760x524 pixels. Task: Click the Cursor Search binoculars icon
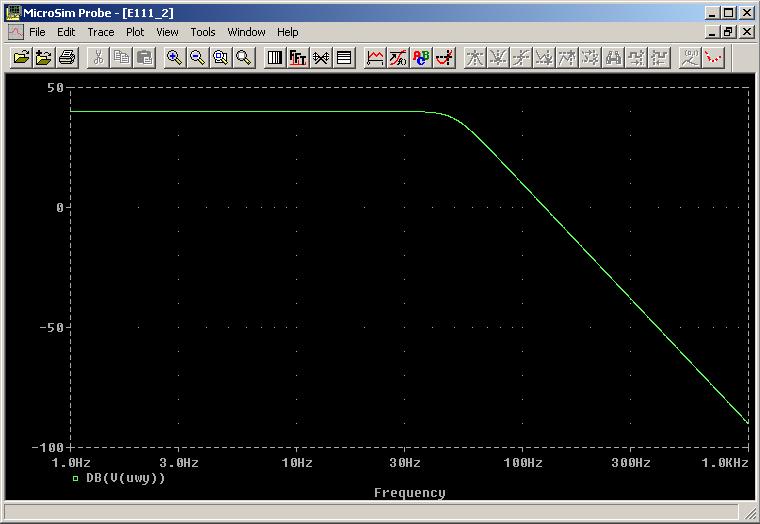tap(614, 58)
